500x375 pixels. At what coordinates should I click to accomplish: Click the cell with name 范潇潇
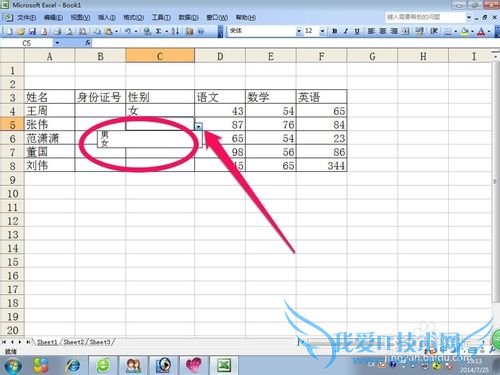(49, 138)
